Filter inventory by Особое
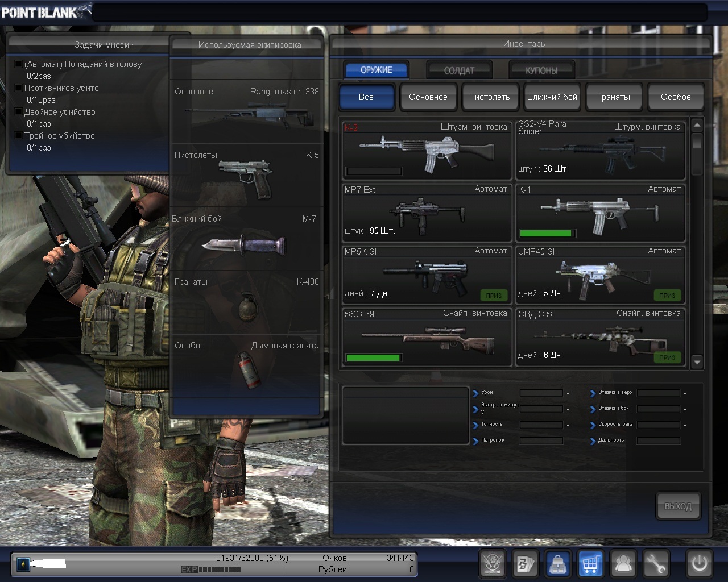The image size is (728, 582). (676, 97)
